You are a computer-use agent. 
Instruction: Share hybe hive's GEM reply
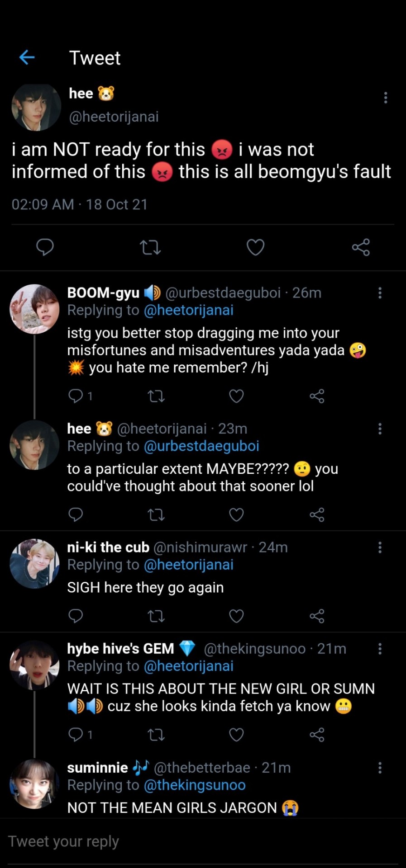click(317, 735)
